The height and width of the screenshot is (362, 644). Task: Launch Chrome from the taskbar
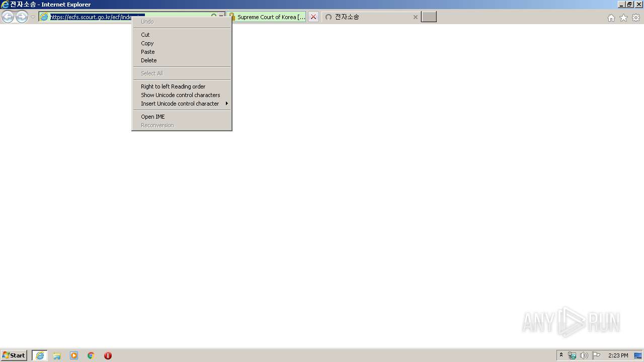coord(91,355)
